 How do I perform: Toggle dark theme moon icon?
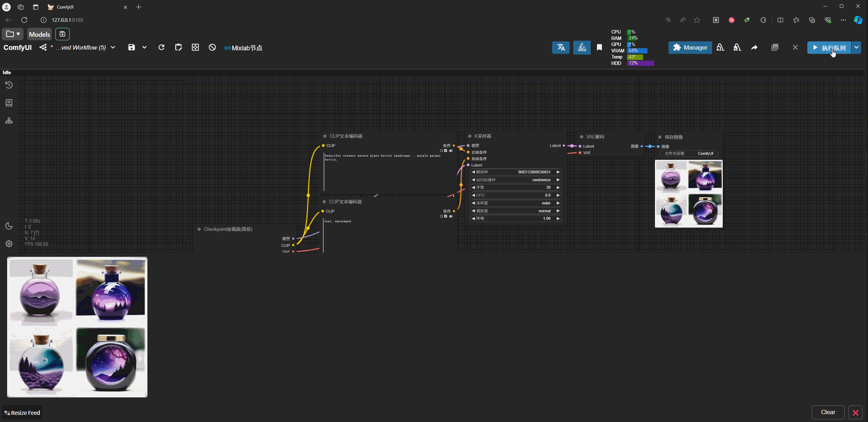point(9,226)
